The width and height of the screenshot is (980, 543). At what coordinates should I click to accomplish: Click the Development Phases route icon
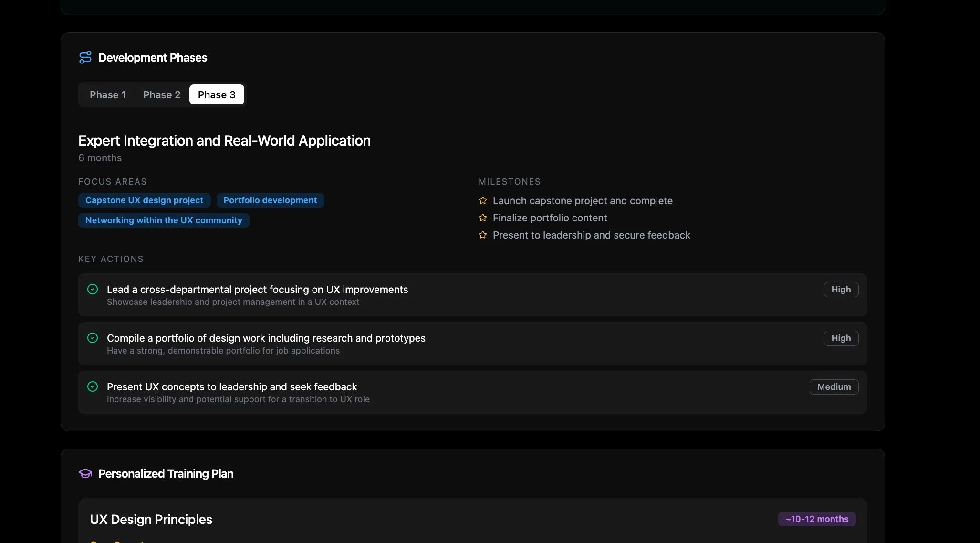pos(85,57)
